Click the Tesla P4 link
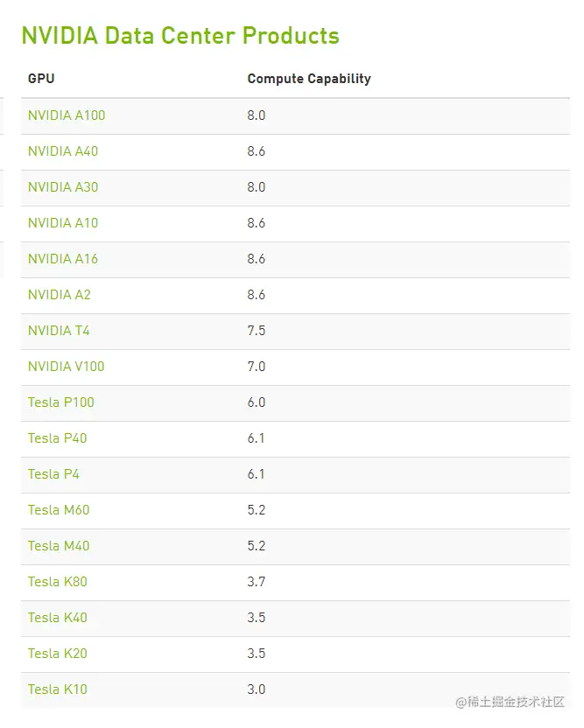This screenshot has height=728, width=584. tap(54, 474)
